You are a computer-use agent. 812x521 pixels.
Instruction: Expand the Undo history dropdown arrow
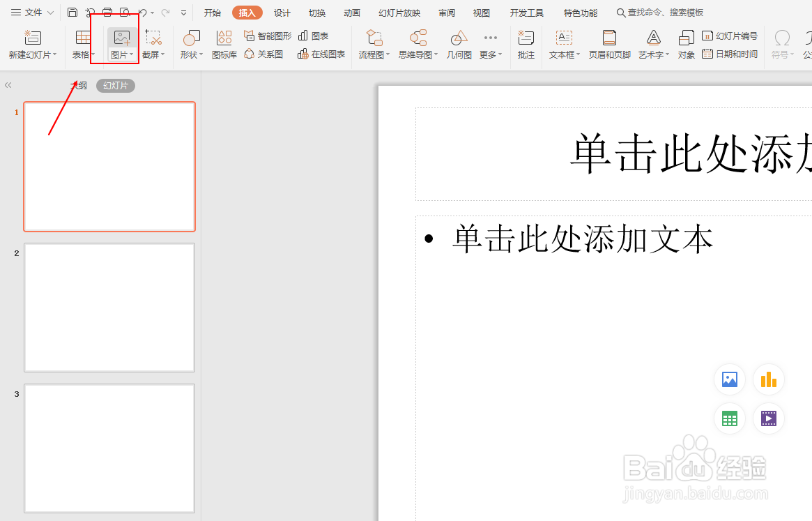pos(152,13)
